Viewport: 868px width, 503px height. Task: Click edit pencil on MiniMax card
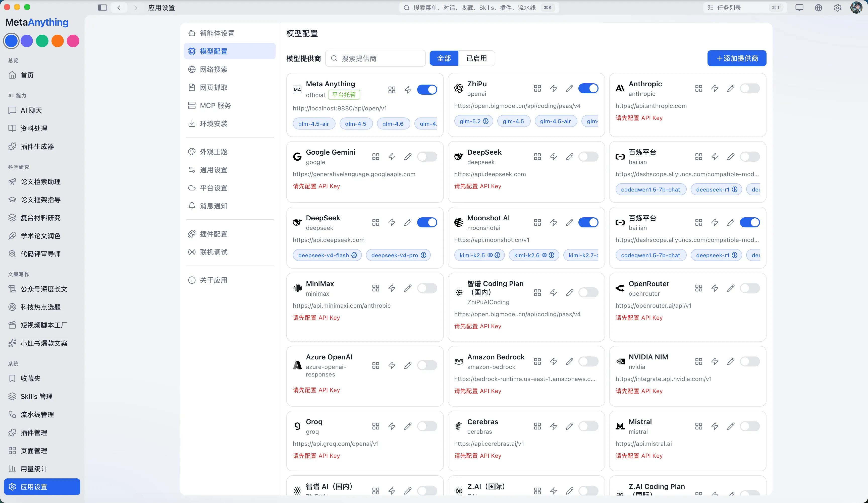[408, 288]
